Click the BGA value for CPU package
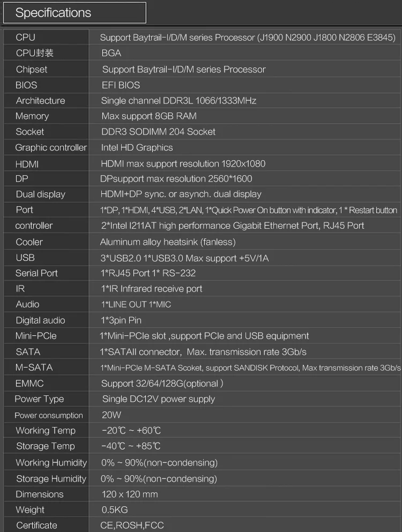 coord(111,53)
